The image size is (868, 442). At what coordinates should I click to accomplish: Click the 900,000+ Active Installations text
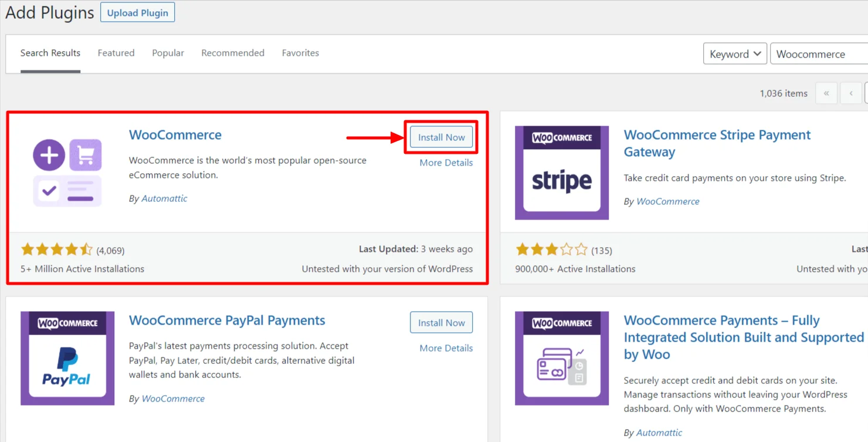pos(575,269)
